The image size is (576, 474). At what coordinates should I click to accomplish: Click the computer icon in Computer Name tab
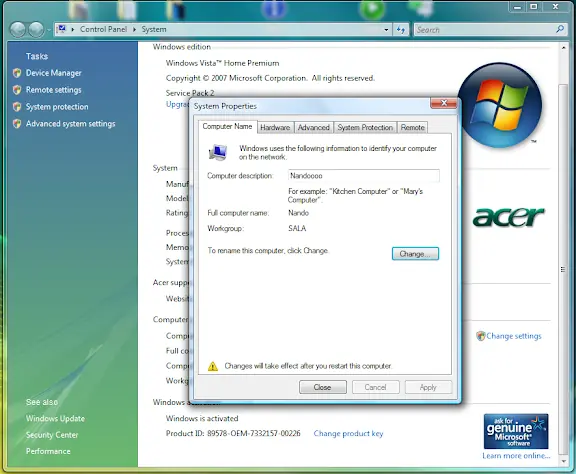tap(218, 152)
